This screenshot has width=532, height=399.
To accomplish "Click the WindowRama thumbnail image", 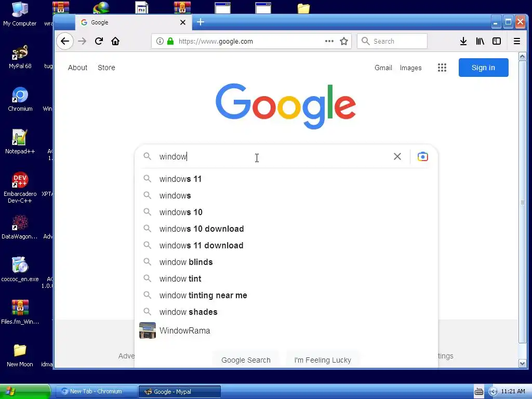I will [x=148, y=330].
